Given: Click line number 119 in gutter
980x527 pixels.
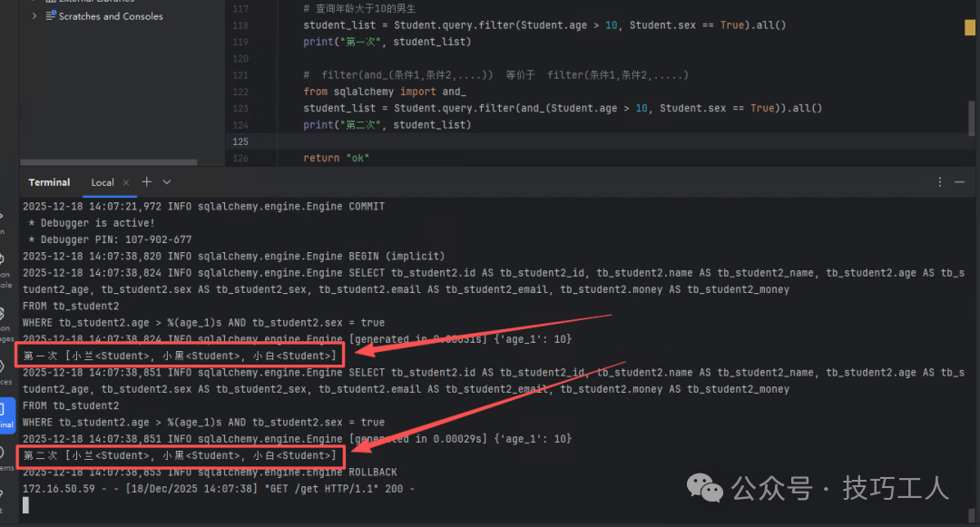Looking at the screenshot, I should click(240, 42).
